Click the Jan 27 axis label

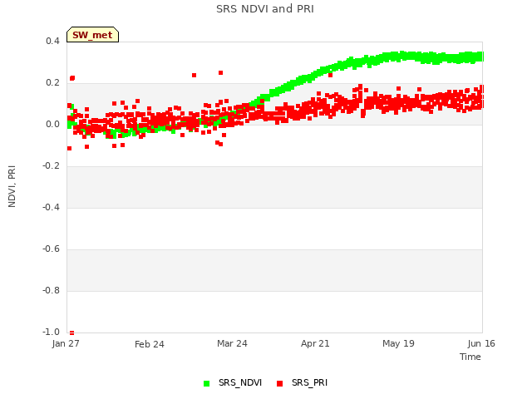66,343
